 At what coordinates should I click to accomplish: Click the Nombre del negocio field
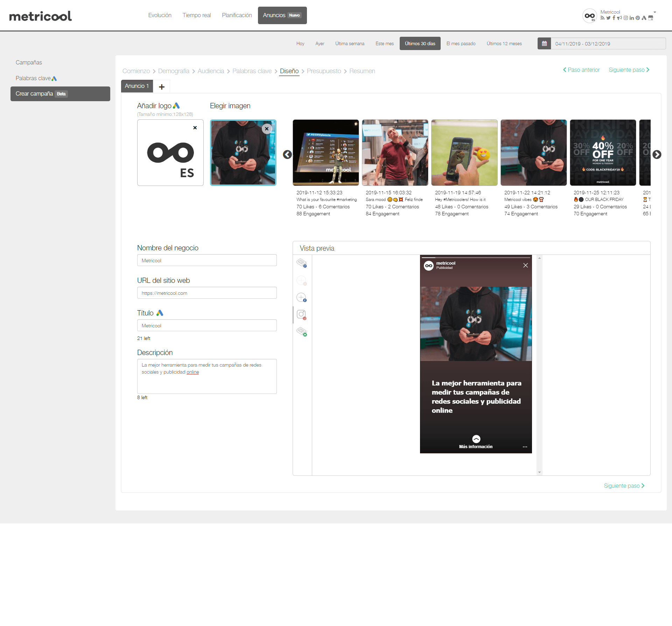(207, 260)
